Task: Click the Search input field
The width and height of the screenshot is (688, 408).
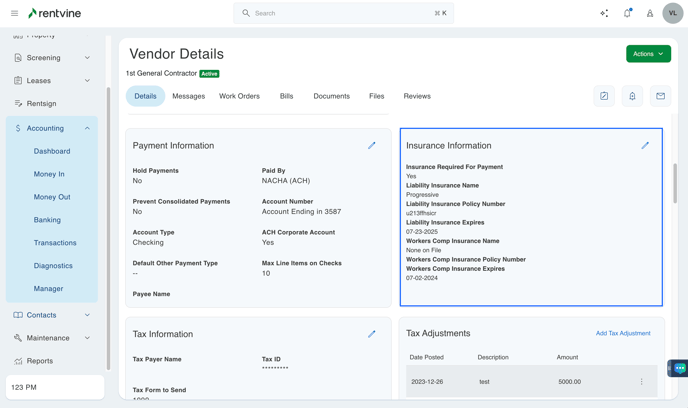Action: click(343, 13)
